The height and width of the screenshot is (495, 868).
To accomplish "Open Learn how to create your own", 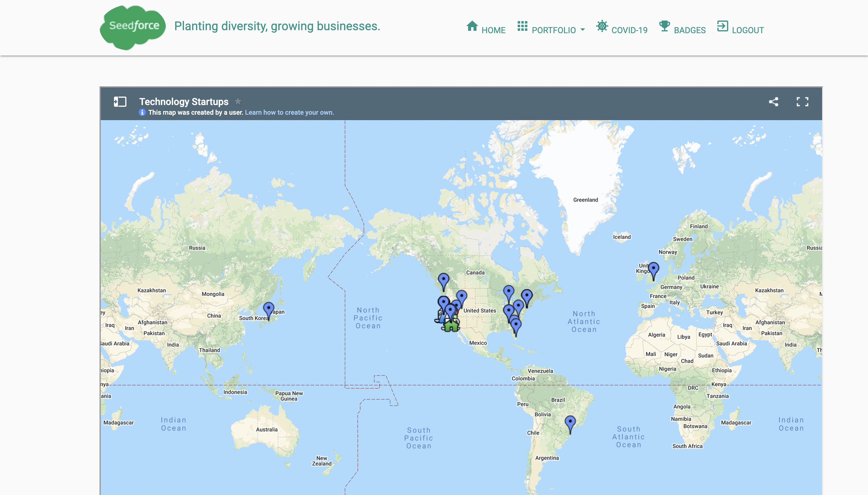I will click(290, 113).
